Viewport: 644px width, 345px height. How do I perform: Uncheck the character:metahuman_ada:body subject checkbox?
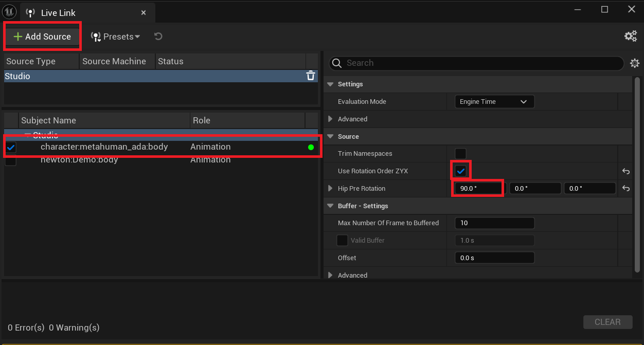click(11, 147)
